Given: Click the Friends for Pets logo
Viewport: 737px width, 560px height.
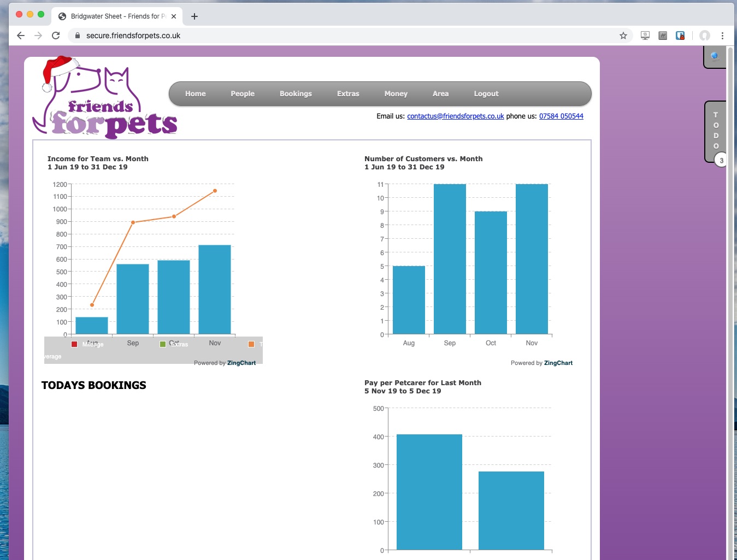Looking at the screenshot, I should point(105,97).
